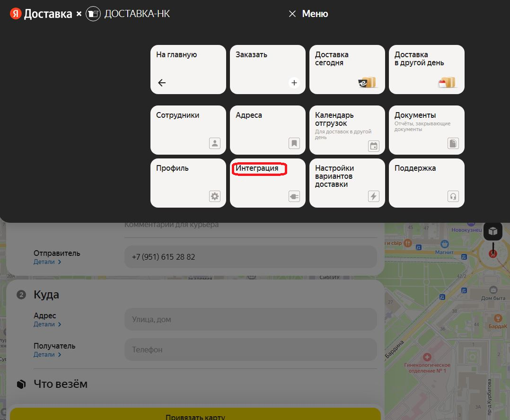
Task: Click the gear icon on Профиль tile
Action: click(215, 196)
